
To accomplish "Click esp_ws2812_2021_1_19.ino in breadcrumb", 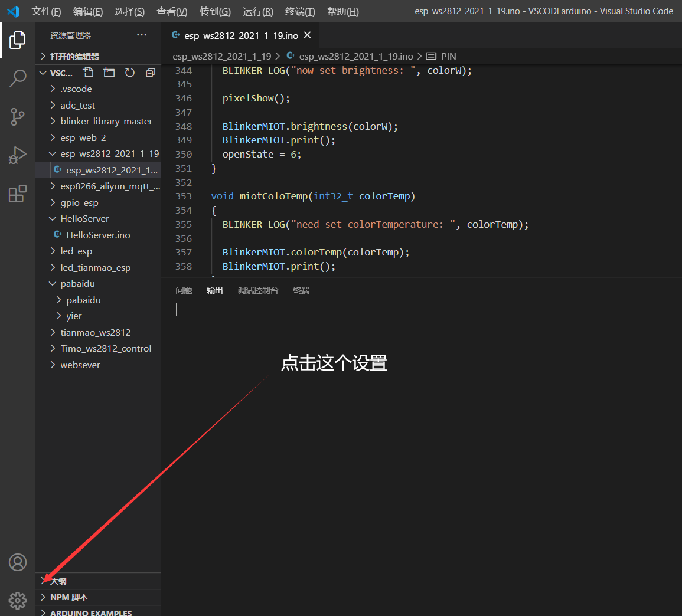I will point(356,56).
